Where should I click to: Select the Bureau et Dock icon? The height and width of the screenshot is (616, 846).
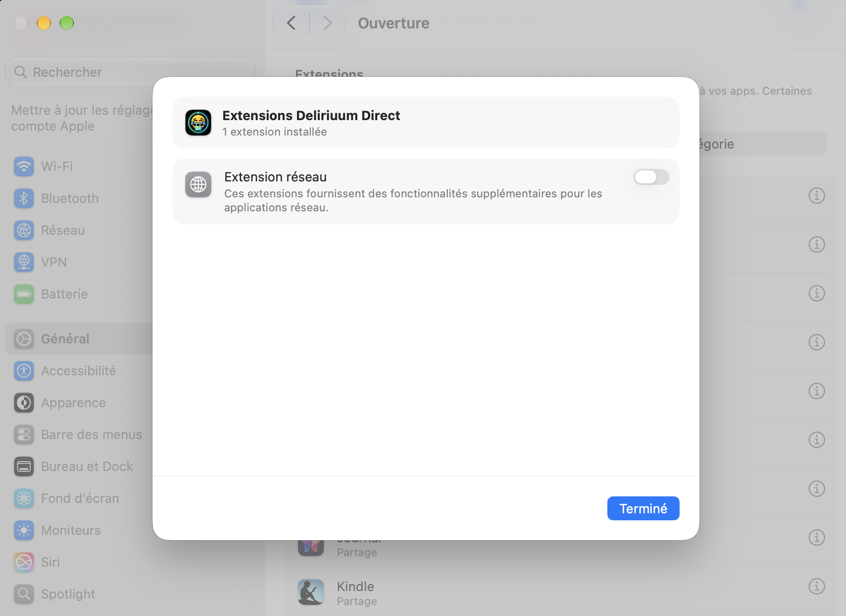[x=24, y=466]
